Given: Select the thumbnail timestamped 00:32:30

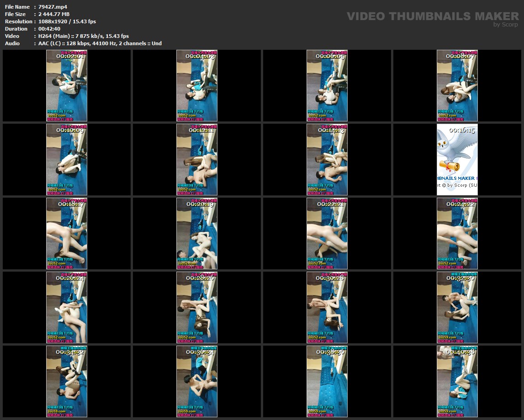Looking at the screenshot, I should pyautogui.click(x=457, y=307).
